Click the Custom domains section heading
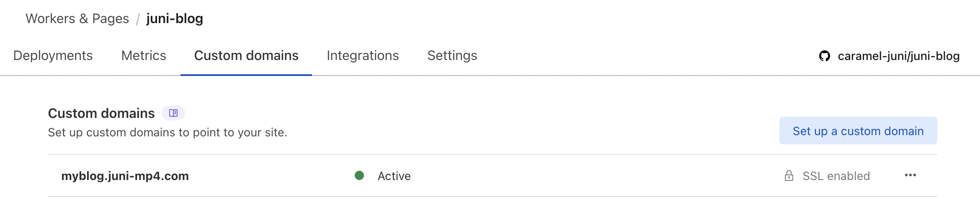The height and width of the screenshot is (214, 980). pos(101,113)
